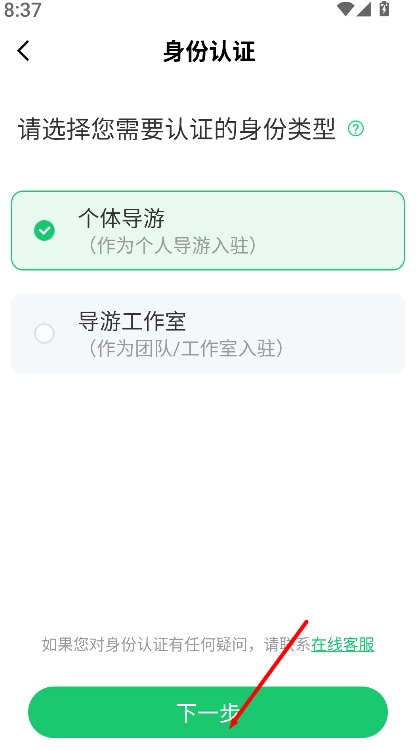Tap the 作为团队/工作室入驻 subtitle

185,348
